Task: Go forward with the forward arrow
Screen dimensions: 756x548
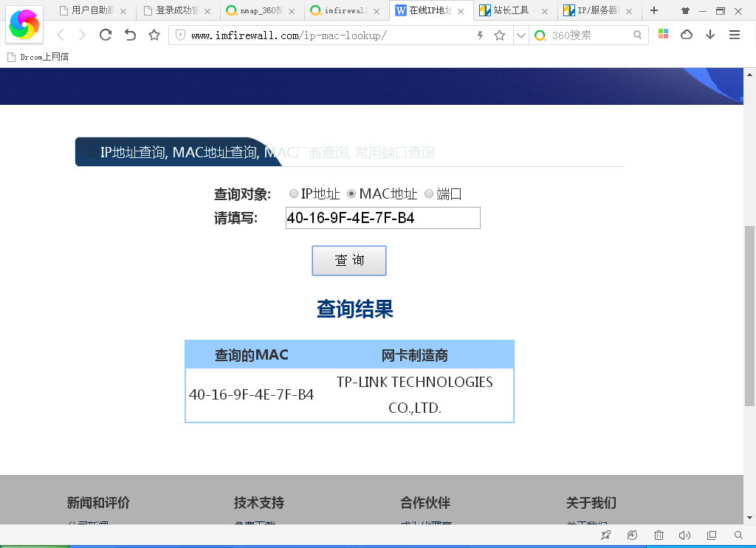Action: 83,35
